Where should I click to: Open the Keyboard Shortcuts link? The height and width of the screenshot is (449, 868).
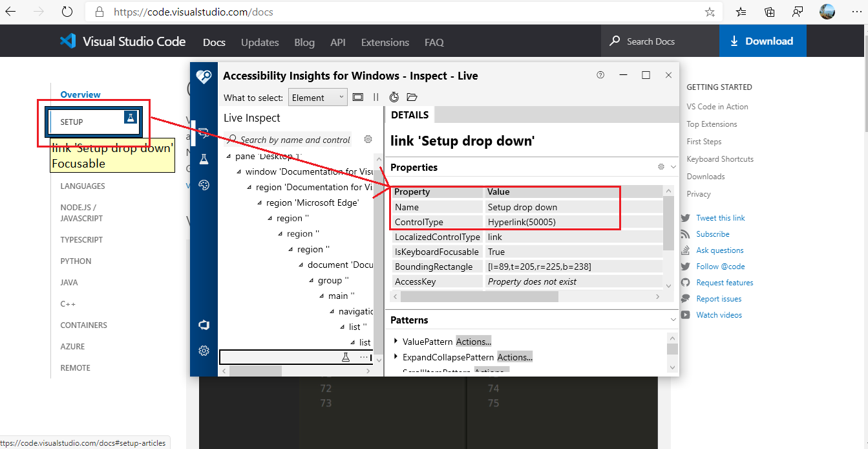(720, 159)
